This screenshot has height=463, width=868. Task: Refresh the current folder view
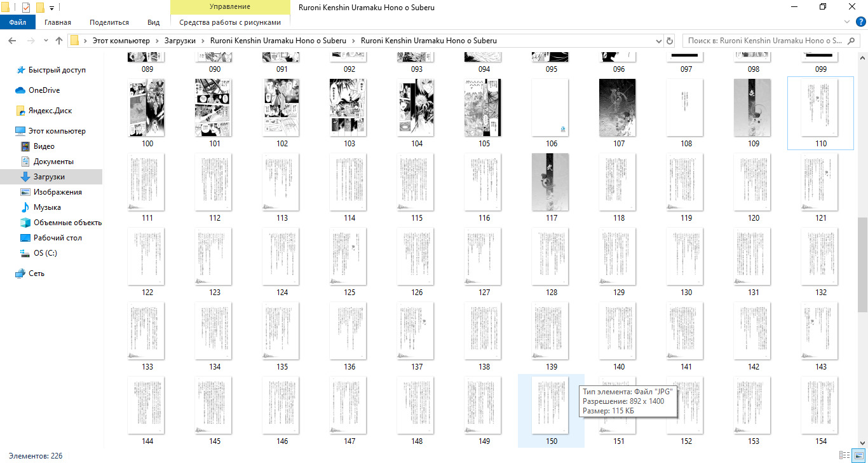click(669, 41)
